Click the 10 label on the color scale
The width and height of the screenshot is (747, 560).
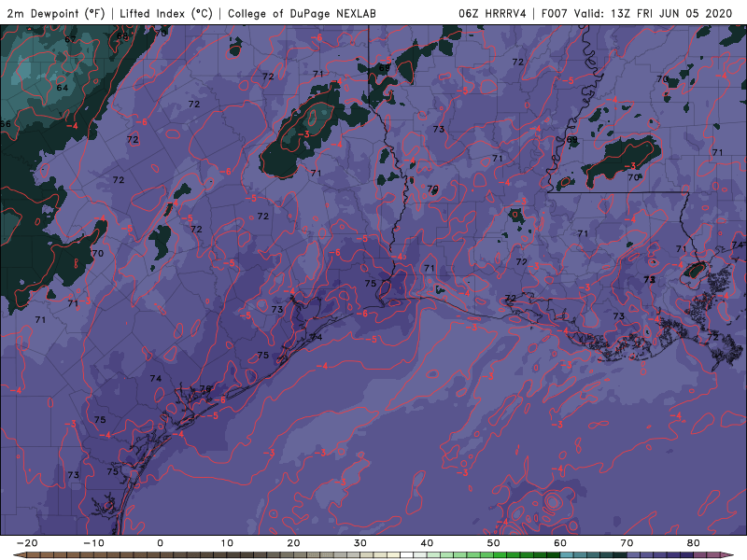tap(227, 543)
